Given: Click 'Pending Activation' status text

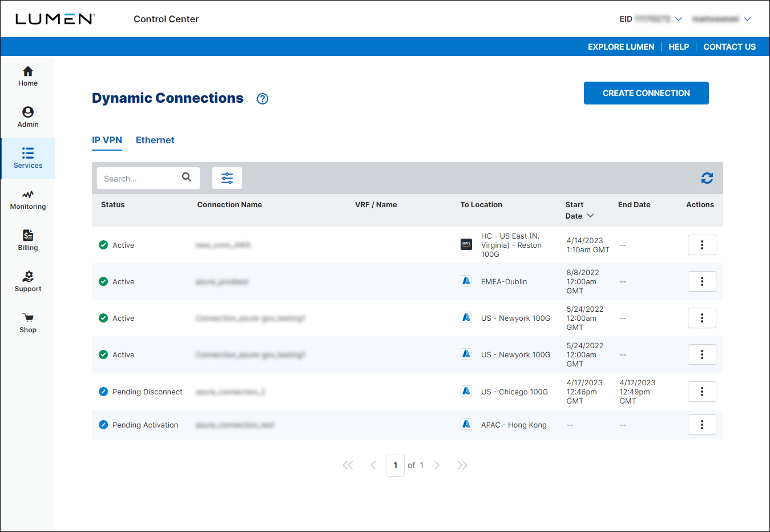Looking at the screenshot, I should coord(145,425).
